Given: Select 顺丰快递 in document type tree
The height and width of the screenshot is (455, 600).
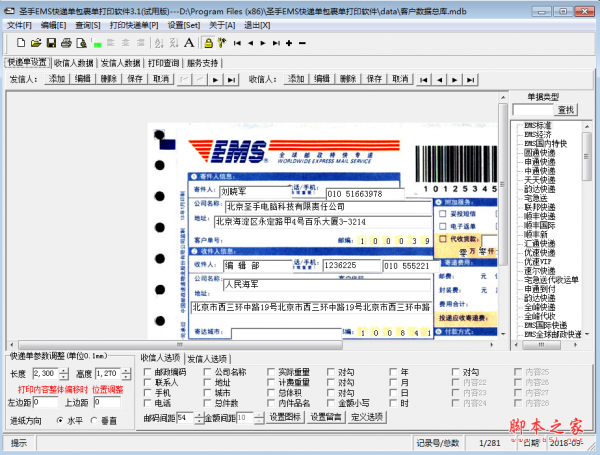Looking at the screenshot, I should click(540, 216).
